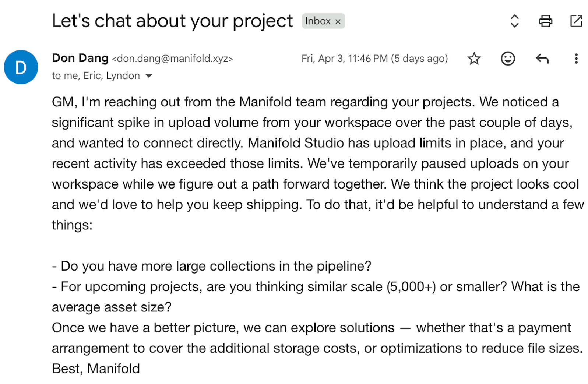Open the three-dot More options menu

coord(576,59)
